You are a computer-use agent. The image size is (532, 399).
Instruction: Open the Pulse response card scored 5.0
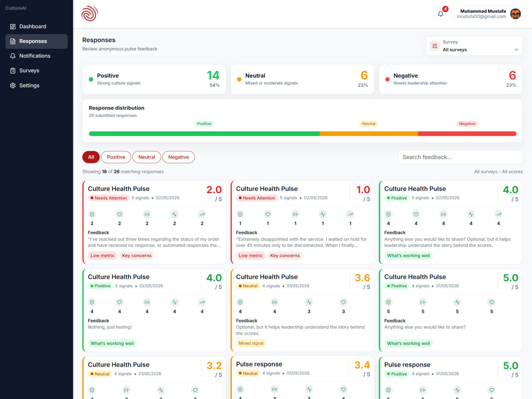click(x=451, y=378)
